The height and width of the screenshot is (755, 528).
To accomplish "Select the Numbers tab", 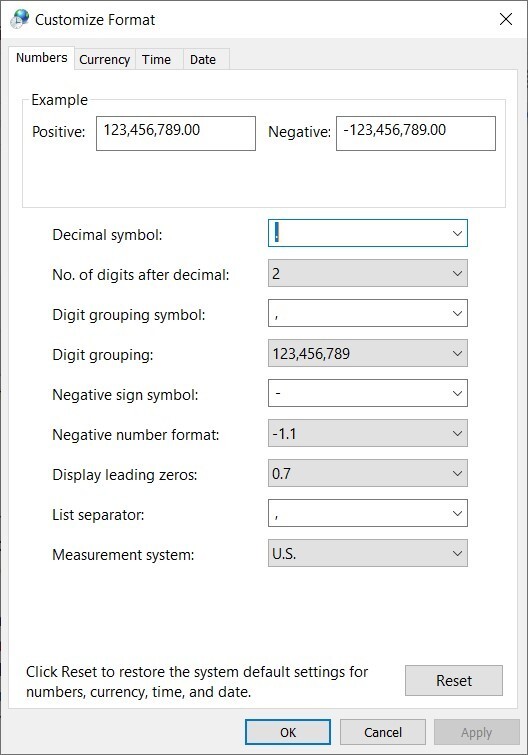I will pos(41,58).
